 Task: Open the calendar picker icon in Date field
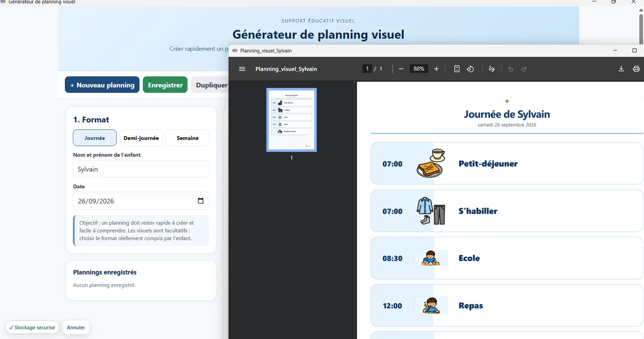pos(200,201)
